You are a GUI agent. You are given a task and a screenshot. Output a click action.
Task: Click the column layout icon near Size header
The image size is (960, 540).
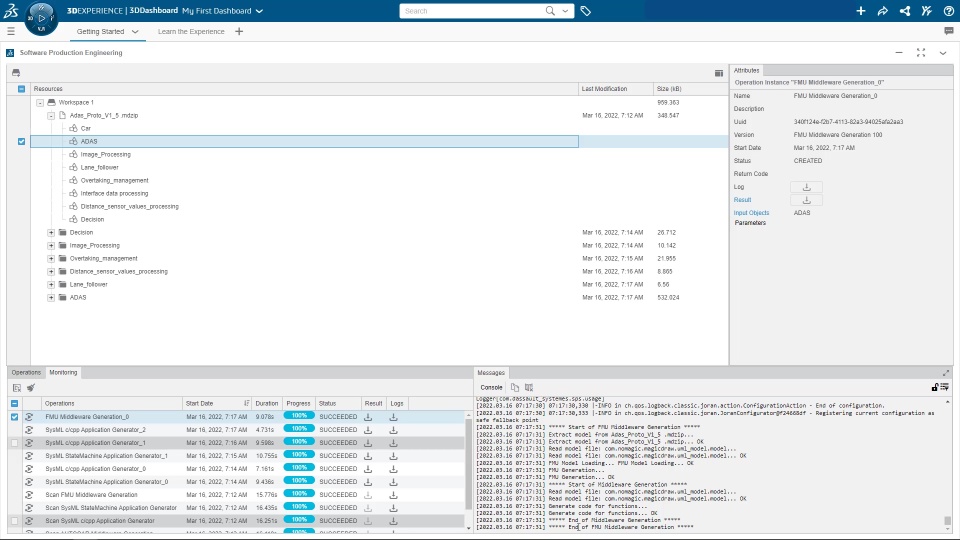point(719,73)
